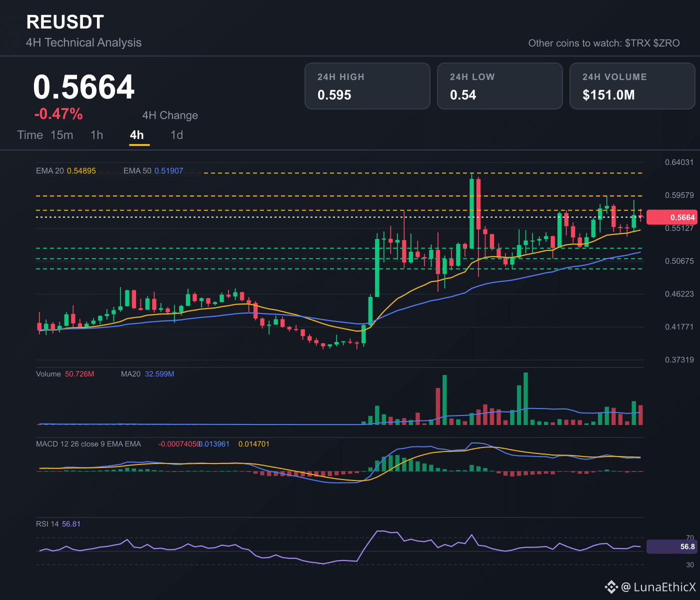Click the "4H Technical Analysis" subtitle

(x=84, y=42)
